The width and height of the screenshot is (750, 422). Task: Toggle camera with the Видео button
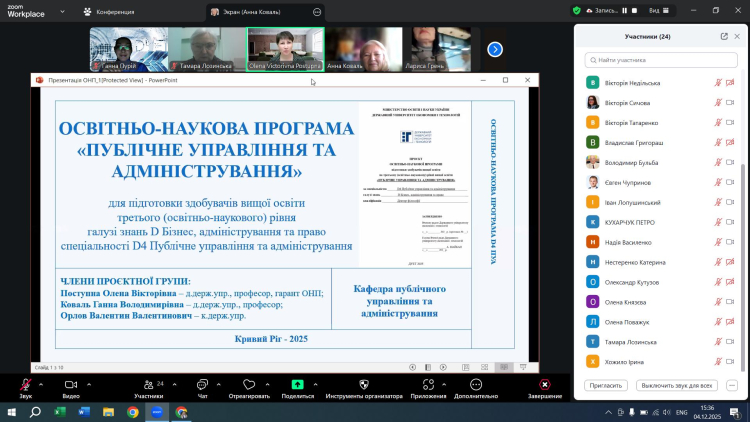click(x=71, y=384)
